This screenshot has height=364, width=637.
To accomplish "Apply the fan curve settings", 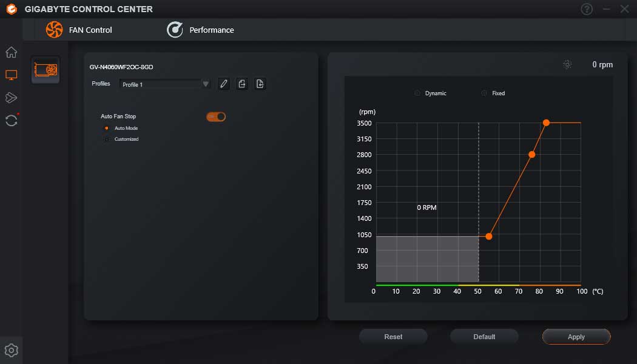I will tap(575, 336).
